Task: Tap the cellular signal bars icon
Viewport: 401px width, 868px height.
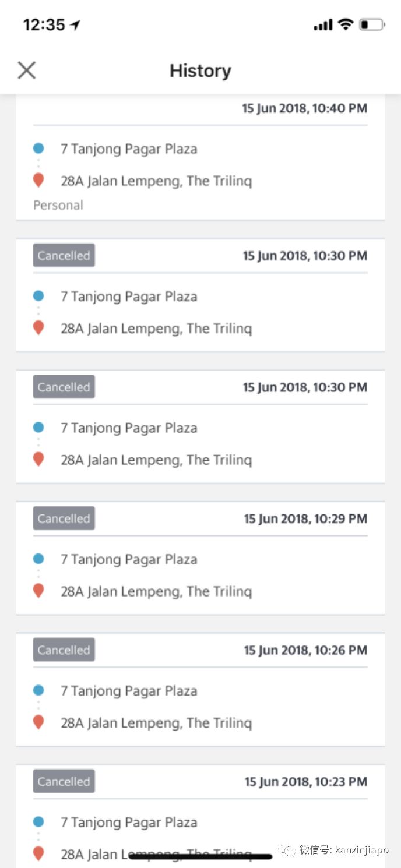Action: click(322, 25)
